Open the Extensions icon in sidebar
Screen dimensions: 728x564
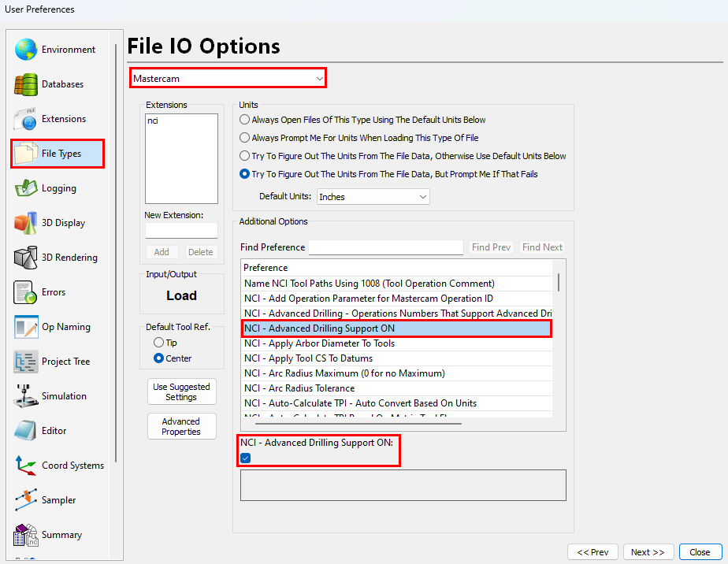(25, 119)
